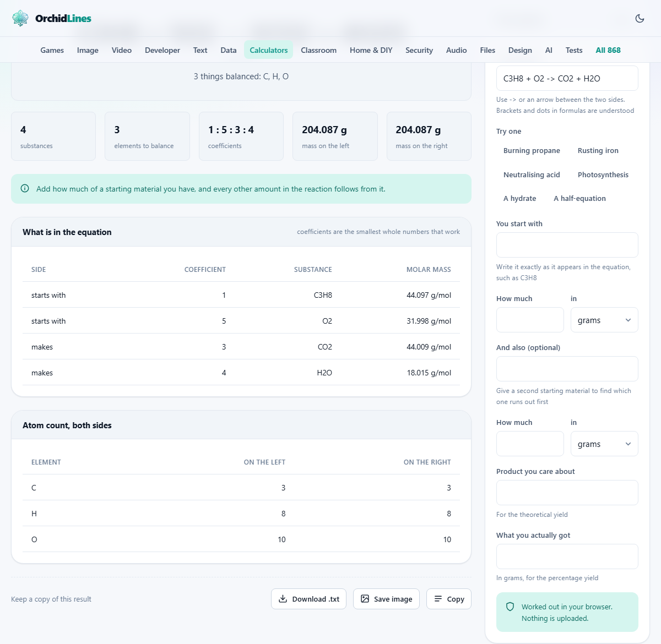Copy the result to clipboard
661x644 pixels.
[448, 599]
